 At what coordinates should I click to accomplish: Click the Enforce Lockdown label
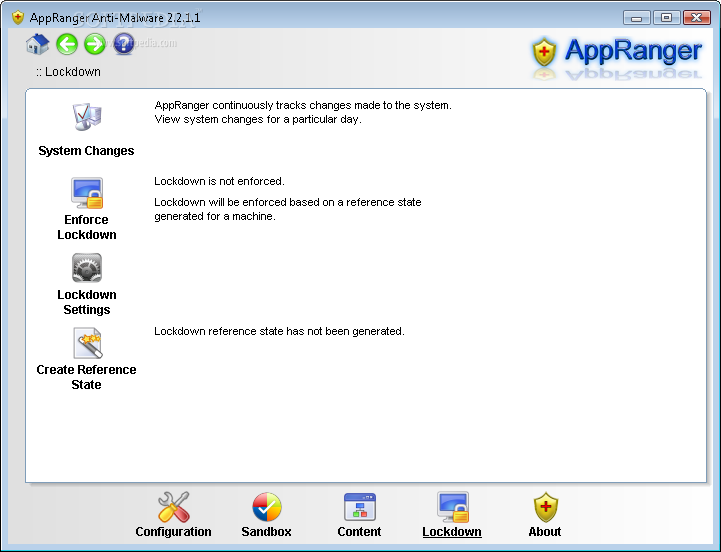coord(87,227)
